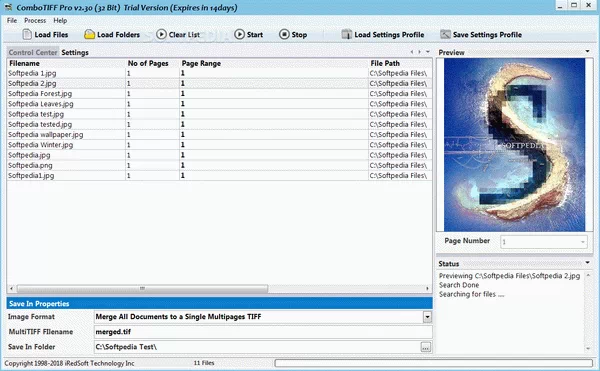
Task: Select the row Softpedia.png
Action: point(219,165)
